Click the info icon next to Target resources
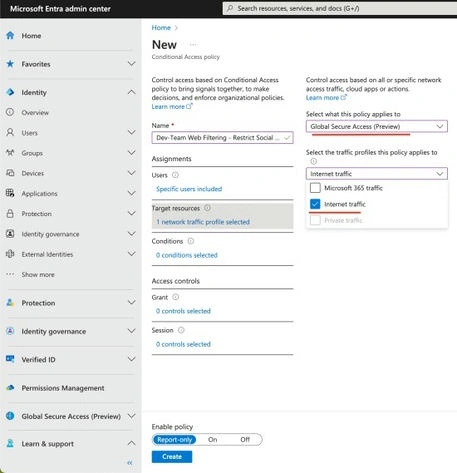Image resolution: width=457 pixels, height=473 pixels. (x=207, y=208)
